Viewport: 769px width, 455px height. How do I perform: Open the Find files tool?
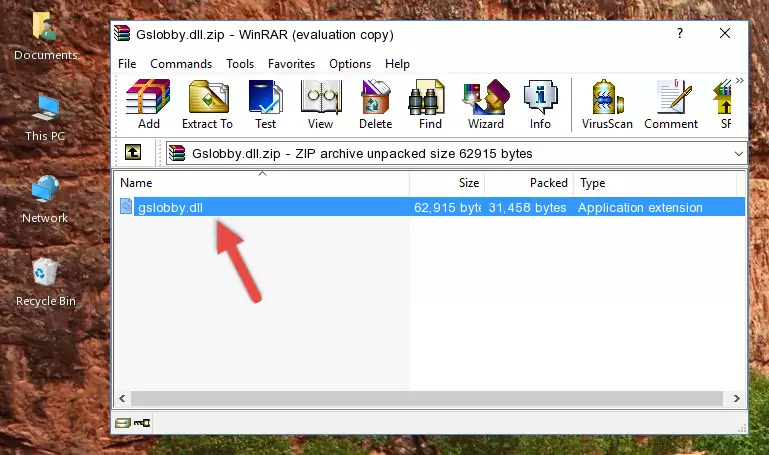(x=430, y=104)
